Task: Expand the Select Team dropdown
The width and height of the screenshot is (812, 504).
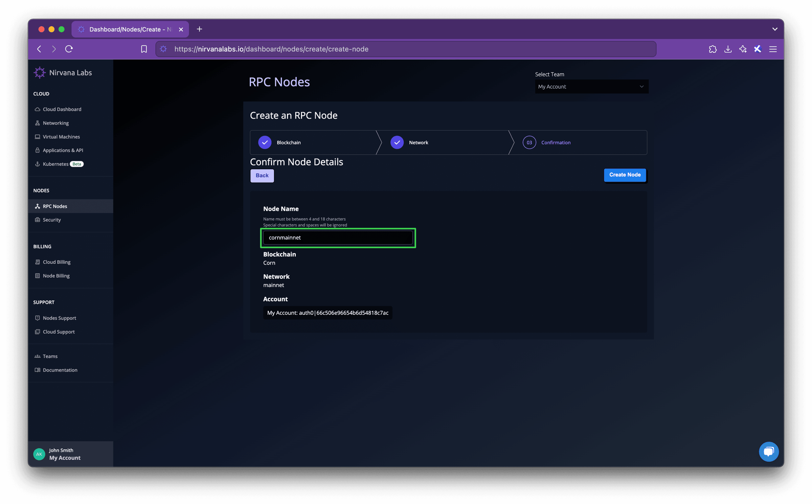Action: 591,86
